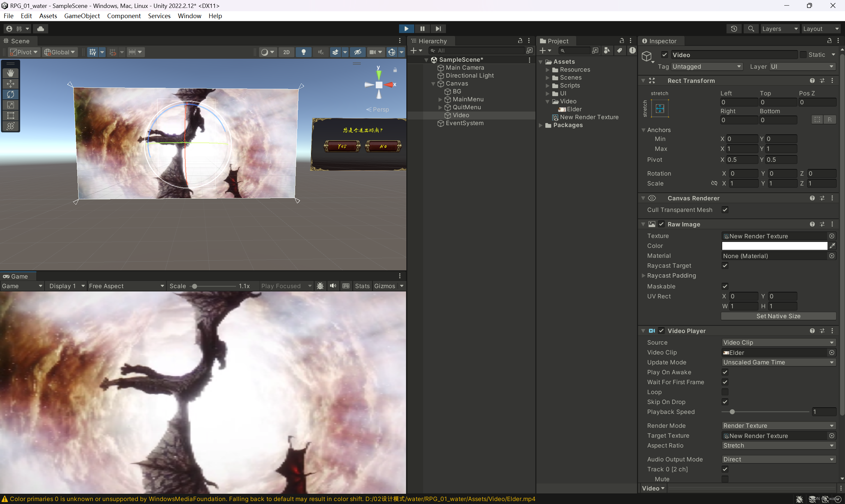The width and height of the screenshot is (845, 504).
Task: Open Source dropdown set to Video Clip
Action: pos(778,342)
